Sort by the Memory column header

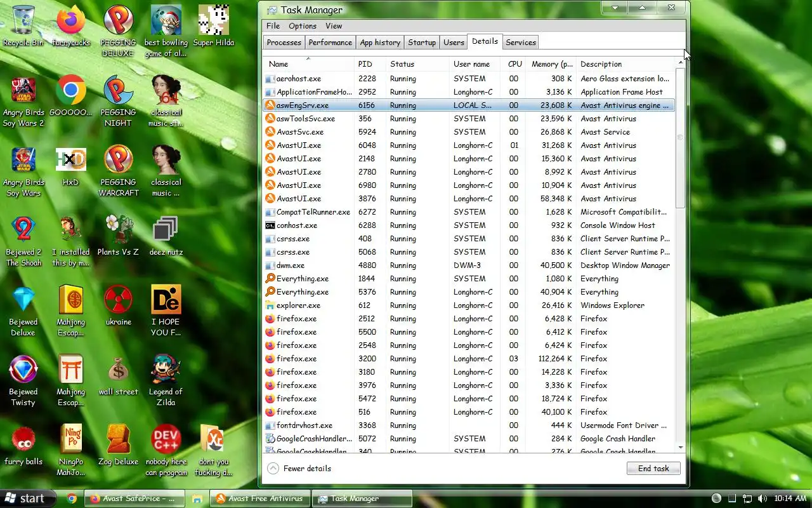point(551,64)
